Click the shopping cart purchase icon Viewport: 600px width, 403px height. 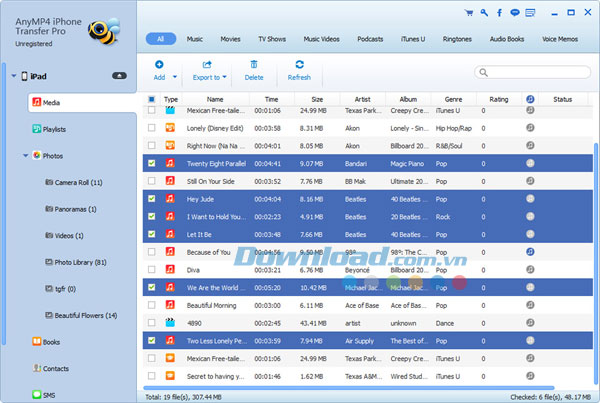coord(468,13)
